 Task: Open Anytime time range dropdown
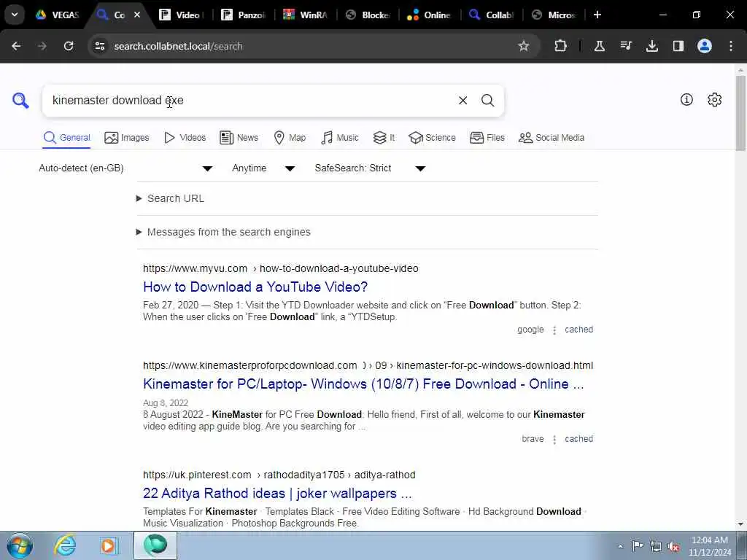(263, 168)
